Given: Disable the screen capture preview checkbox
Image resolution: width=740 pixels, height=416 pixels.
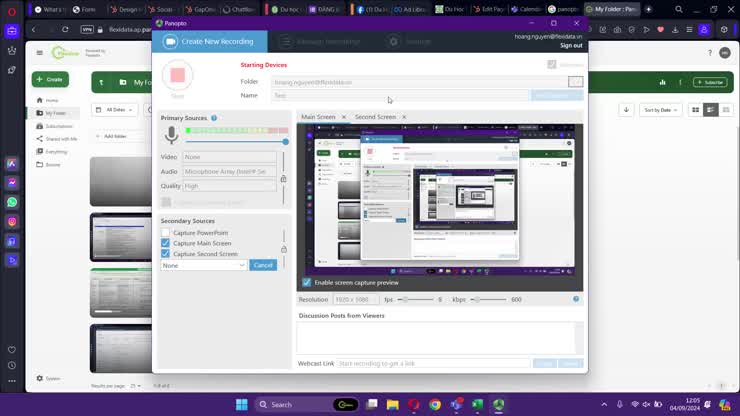Looking at the screenshot, I should 306,282.
